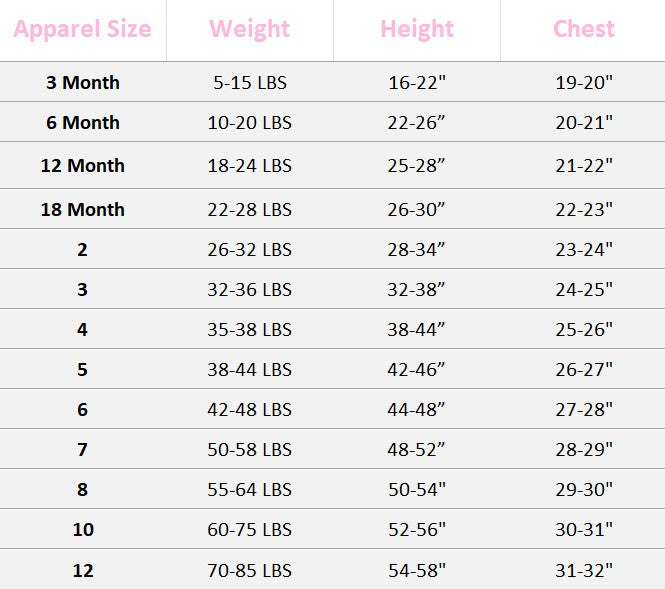Click the Weight column header
665x589 pixels.
250,29
